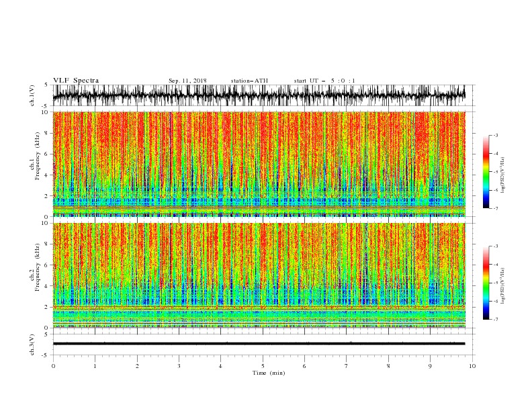The height and width of the screenshot is (411, 532).
Task: Click the "ch.1(V)" waveform axis label
Action: [x=32, y=95]
